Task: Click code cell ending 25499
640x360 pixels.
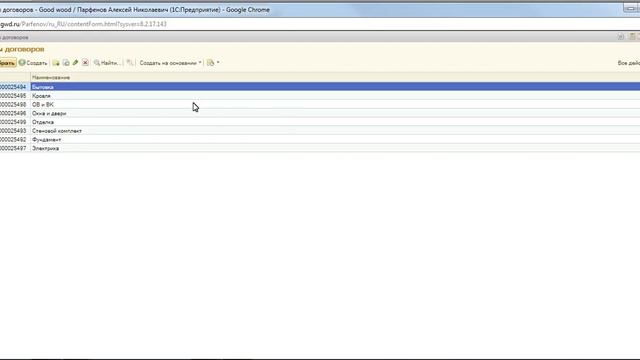Action: (x=15, y=122)
